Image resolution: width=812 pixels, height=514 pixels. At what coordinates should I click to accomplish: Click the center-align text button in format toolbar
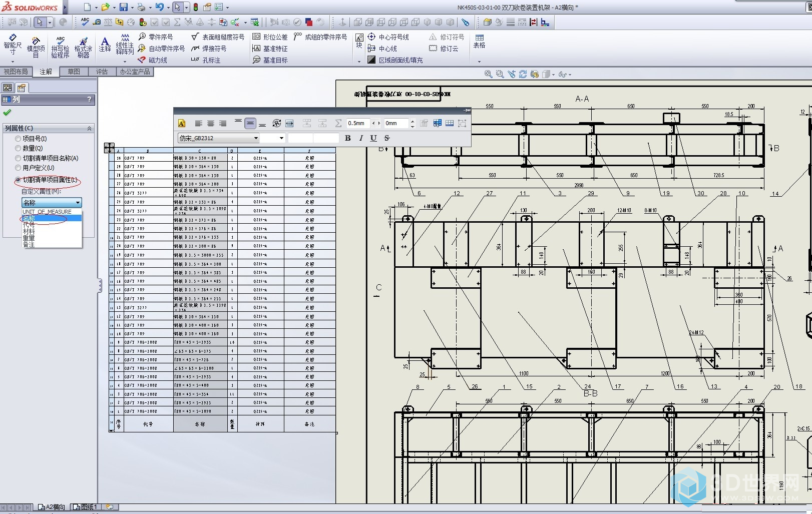pyautogui.click(x=211, y=123)
